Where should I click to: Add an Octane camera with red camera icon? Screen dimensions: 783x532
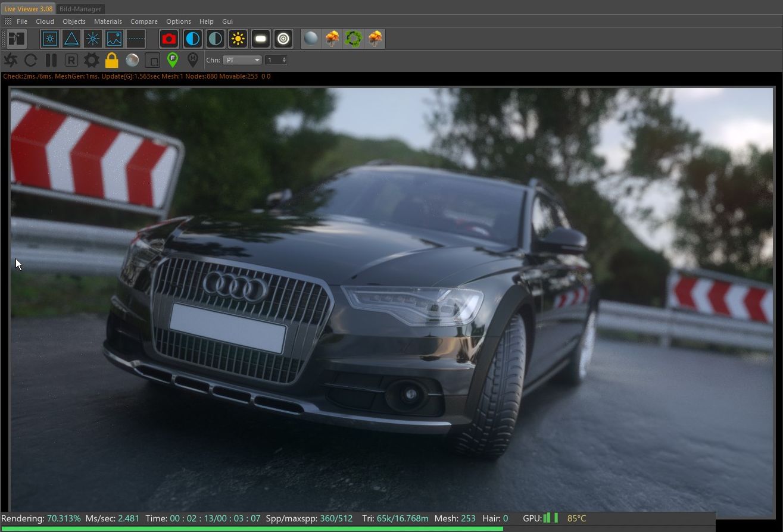point(169,39)
